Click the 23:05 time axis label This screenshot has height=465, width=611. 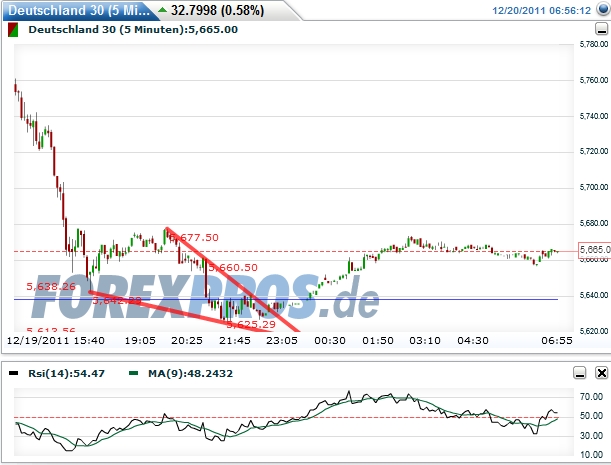pos(282,341)
